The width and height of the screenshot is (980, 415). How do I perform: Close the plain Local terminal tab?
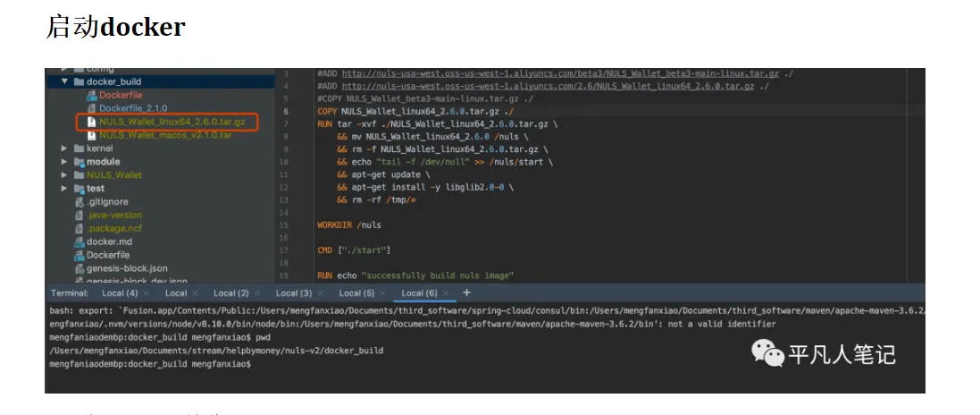[195, 293]
